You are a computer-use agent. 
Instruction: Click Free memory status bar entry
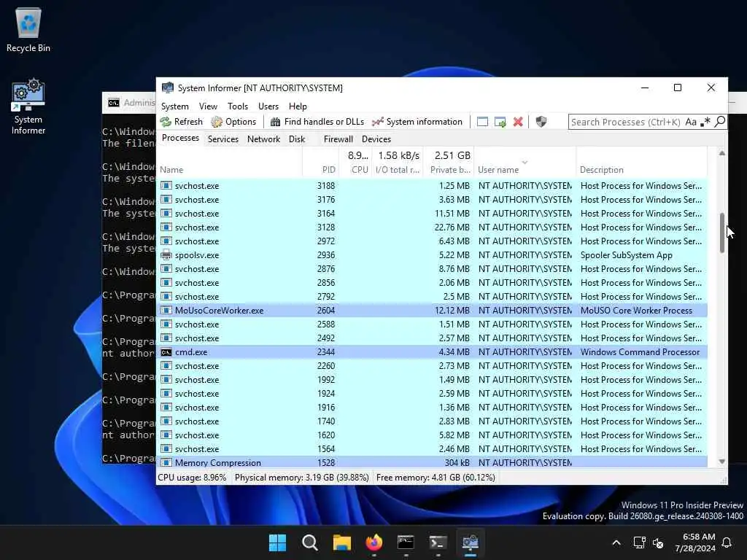click(436, 477)
